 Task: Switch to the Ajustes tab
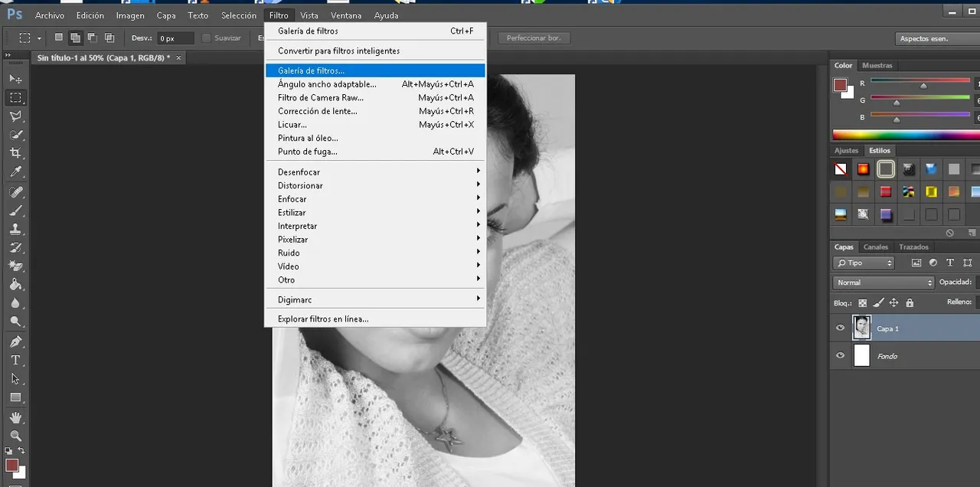click(846, 150)
